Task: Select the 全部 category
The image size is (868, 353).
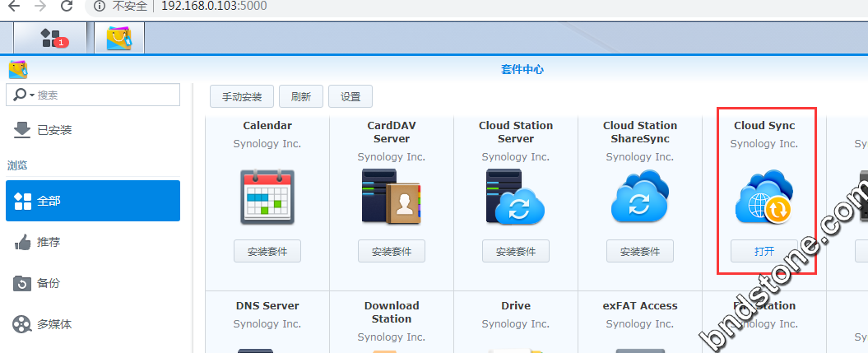Action: [x=93, y=201]
